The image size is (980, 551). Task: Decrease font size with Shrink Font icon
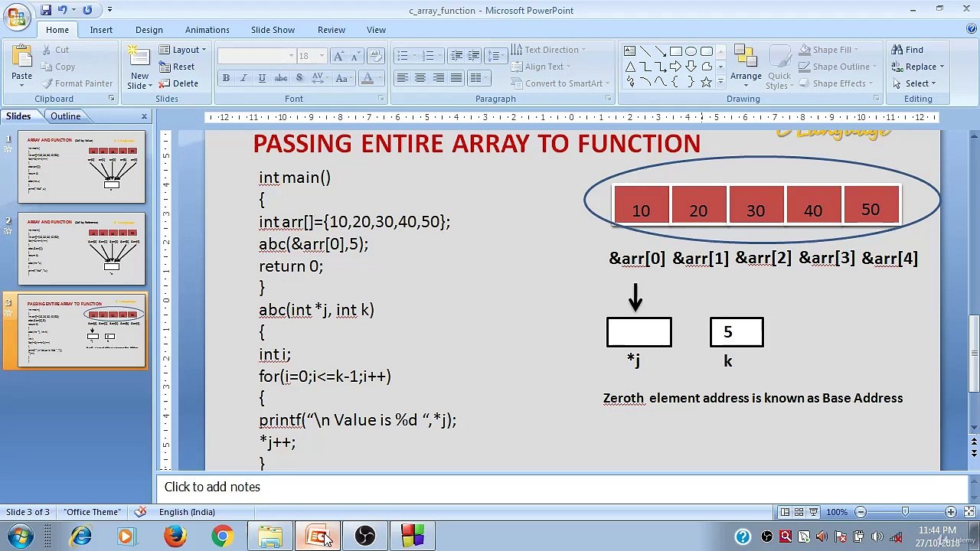(357, 56)
